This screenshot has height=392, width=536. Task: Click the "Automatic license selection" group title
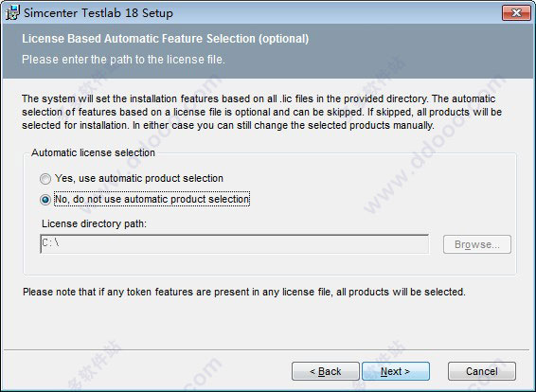93,152
